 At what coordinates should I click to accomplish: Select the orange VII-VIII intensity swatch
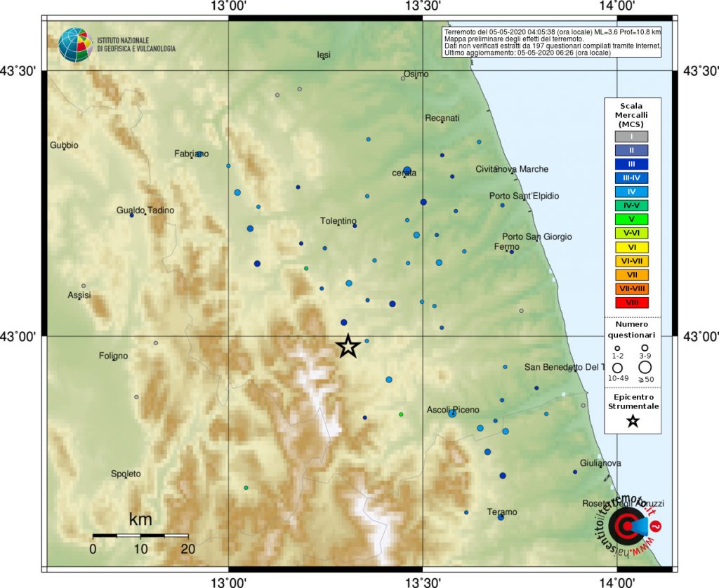[x=631, y=288]
